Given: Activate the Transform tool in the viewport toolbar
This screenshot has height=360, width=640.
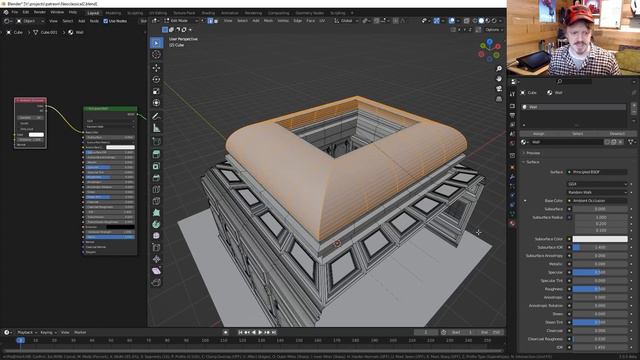Looking at the screenshot, I should (156, 103).
